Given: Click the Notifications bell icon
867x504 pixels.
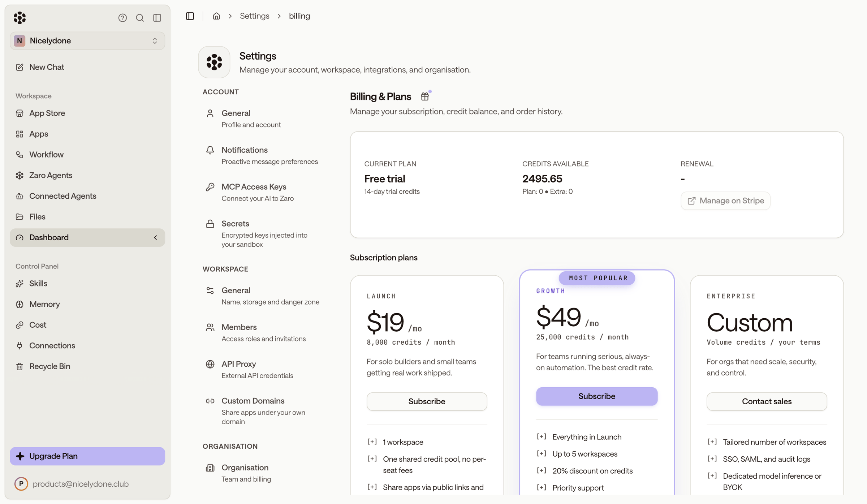Looking at the screenshot, I should 210,150.
